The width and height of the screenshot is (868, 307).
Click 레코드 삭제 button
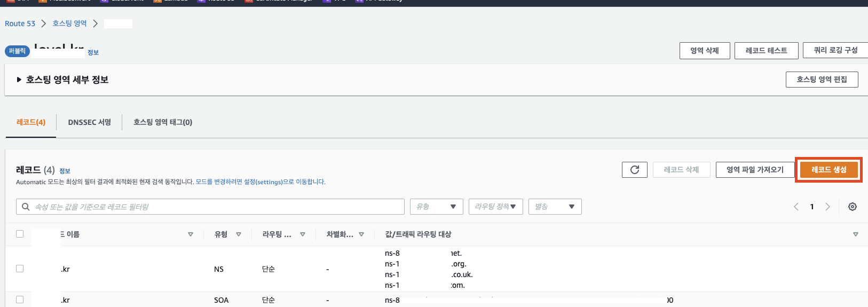coord(682,170)
